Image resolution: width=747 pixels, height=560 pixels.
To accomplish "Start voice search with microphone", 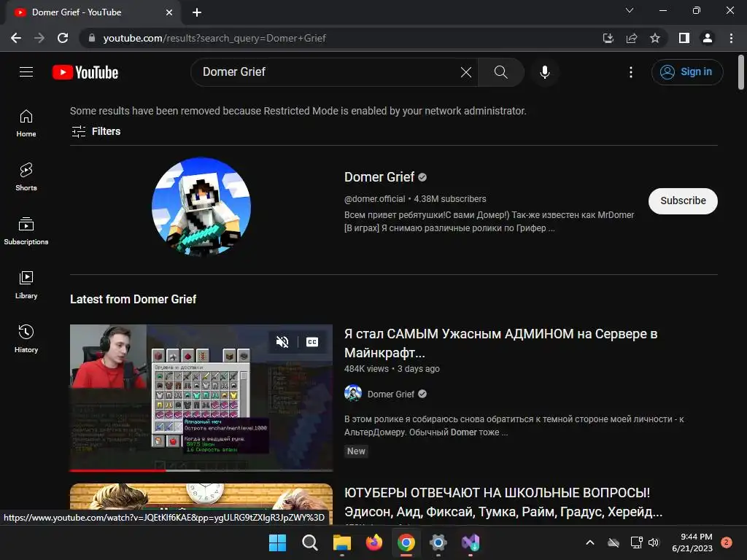I will point(544,72).
